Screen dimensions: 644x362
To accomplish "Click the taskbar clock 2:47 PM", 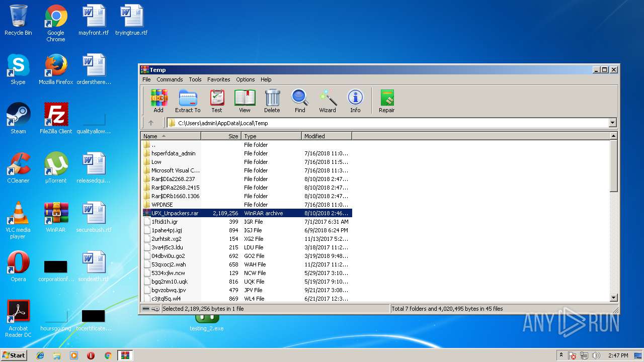I will (x=618, y=355).
